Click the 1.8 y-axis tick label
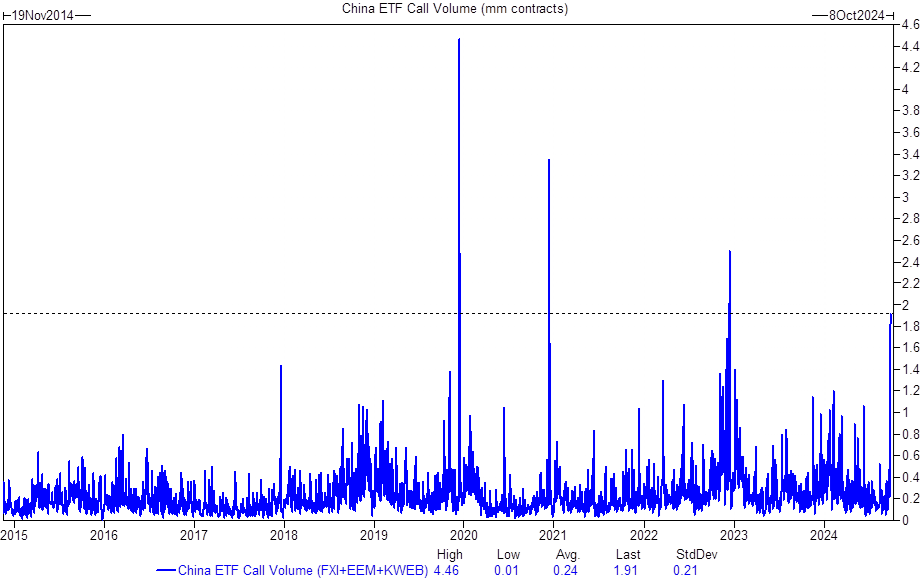Screen dimensions: 920x578 (911, 326)
